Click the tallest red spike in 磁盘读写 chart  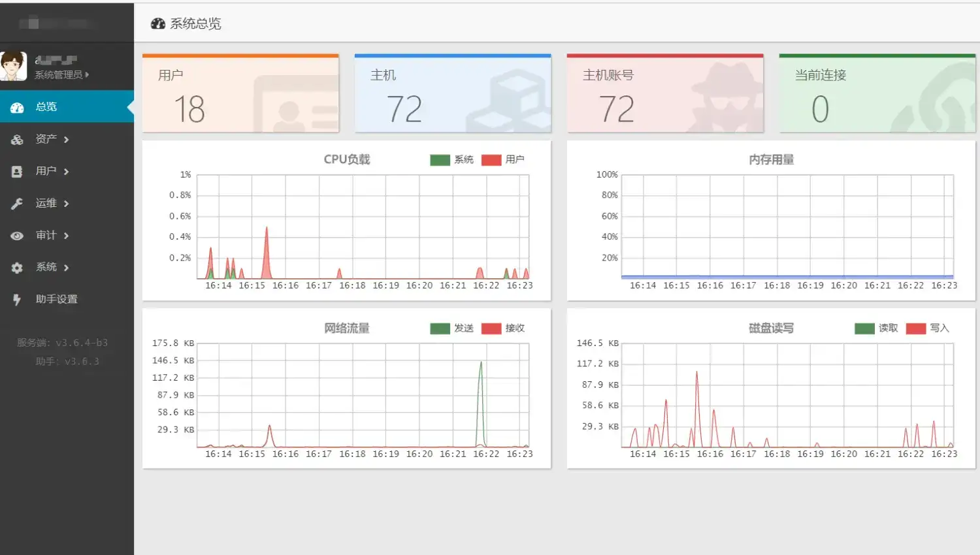(x=697, y=408)
